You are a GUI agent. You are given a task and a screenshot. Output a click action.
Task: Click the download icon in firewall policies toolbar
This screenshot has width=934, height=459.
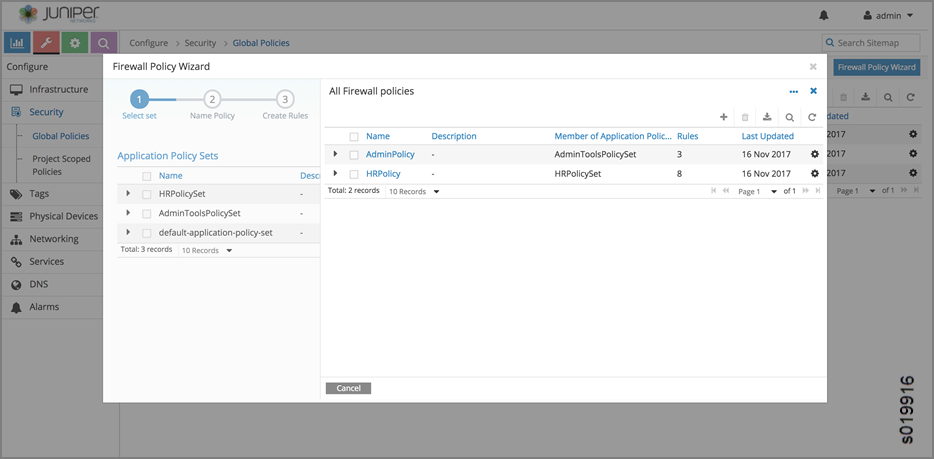point(767,117)
